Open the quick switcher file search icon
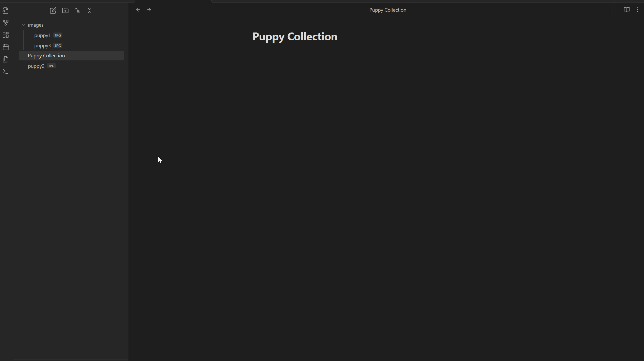Image resolution: width=644 pixels, height=361 pixels. (6, 11)
